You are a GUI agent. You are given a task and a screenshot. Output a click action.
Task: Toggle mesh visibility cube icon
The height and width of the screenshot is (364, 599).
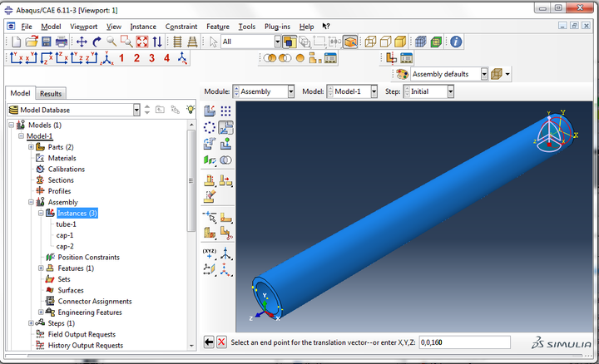click(421, 42)
